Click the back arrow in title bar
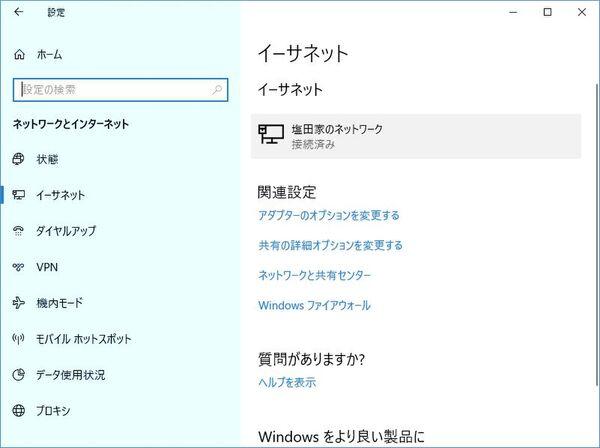 pos(18,12)
